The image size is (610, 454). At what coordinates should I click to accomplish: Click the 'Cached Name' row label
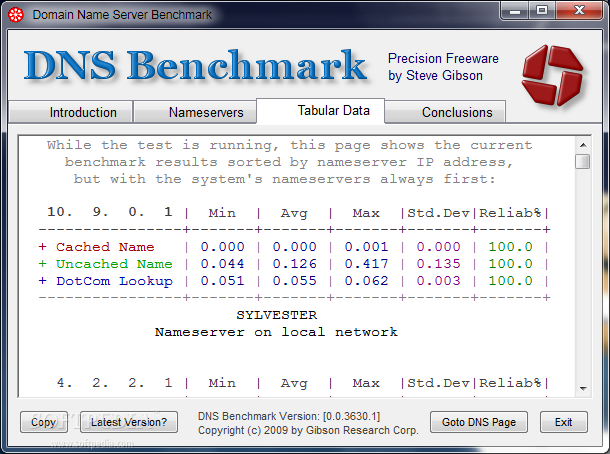coord(105,247)
